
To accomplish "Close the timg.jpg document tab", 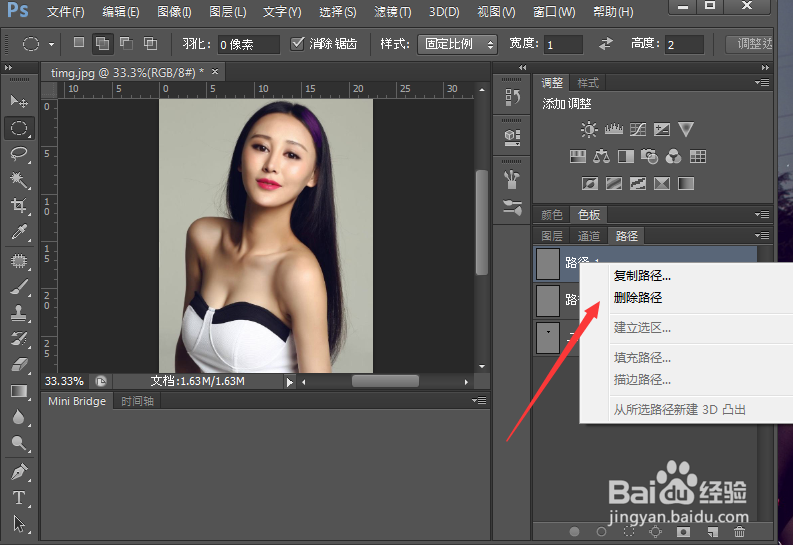I will click(x=215, y=72).
